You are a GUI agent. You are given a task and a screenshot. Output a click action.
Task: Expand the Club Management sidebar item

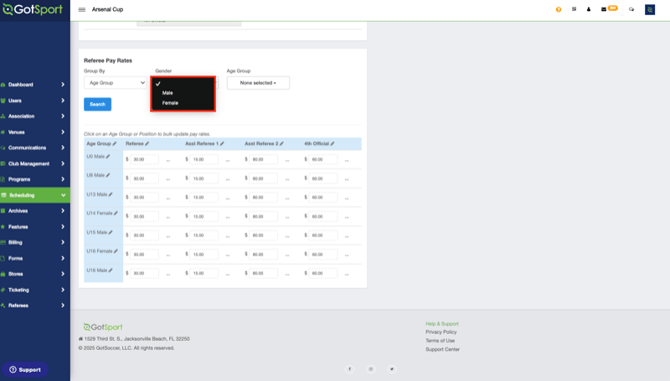(35, 164)
